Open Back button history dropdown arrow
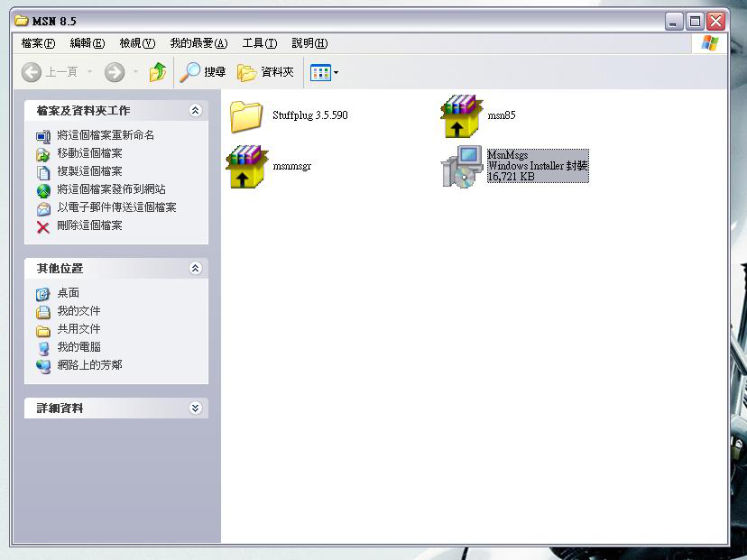 tap(89, 72)
